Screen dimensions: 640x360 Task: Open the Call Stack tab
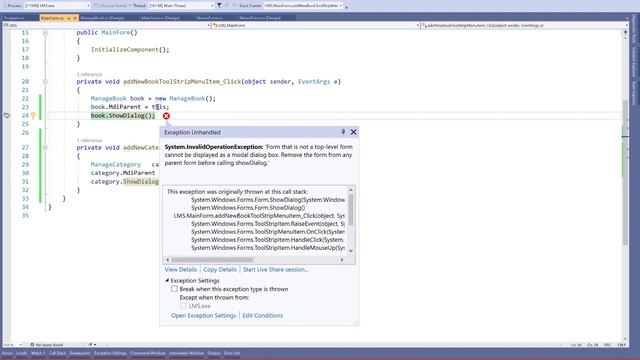tap(57, 353)
